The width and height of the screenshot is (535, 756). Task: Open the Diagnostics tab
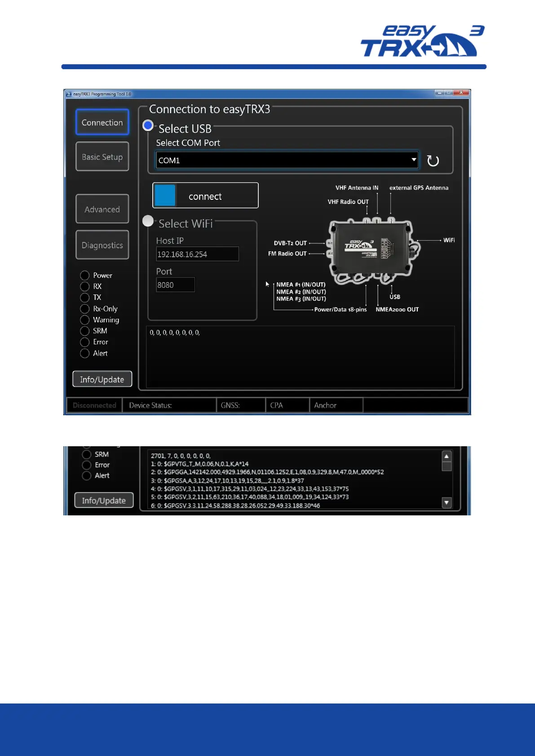tap(102, 245)
